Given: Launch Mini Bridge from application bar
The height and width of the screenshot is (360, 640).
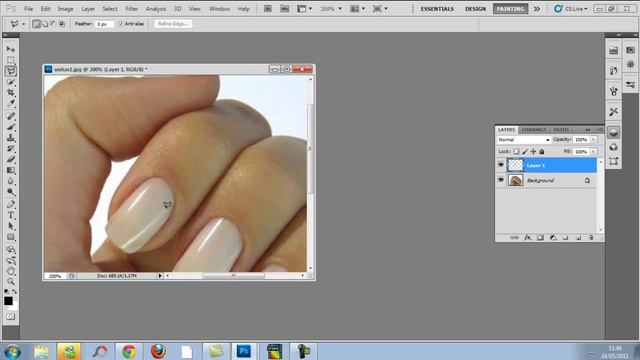Looking at the screenshot, I should 284,9.
